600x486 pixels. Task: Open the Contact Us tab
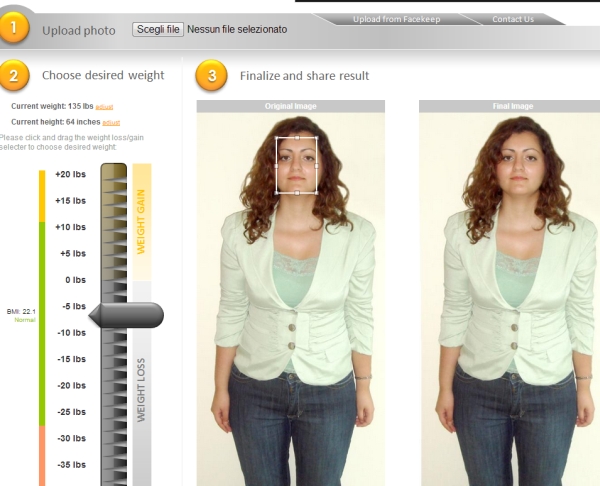click(513, 19)
